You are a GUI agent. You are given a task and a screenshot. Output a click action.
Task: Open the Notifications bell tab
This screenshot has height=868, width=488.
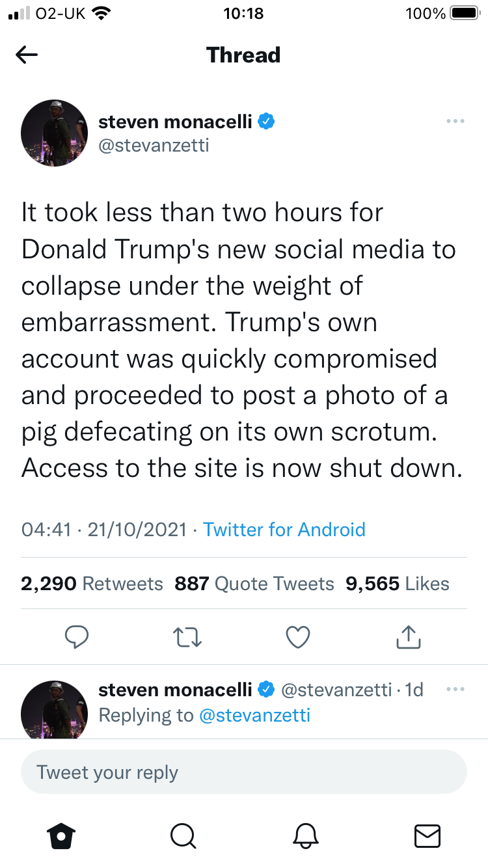[x=306, y=835]
